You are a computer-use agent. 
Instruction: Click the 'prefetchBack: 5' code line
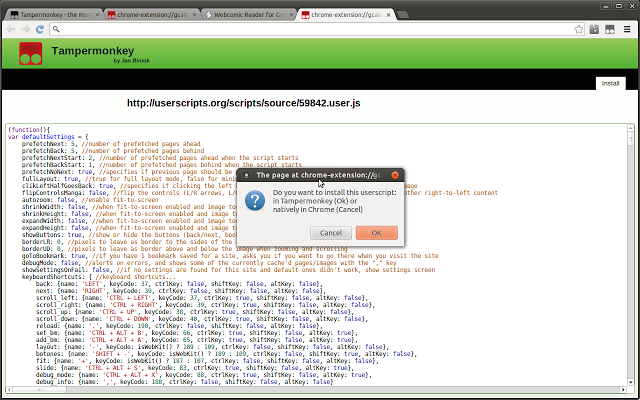pyautogui.click(x=113, y=151)
